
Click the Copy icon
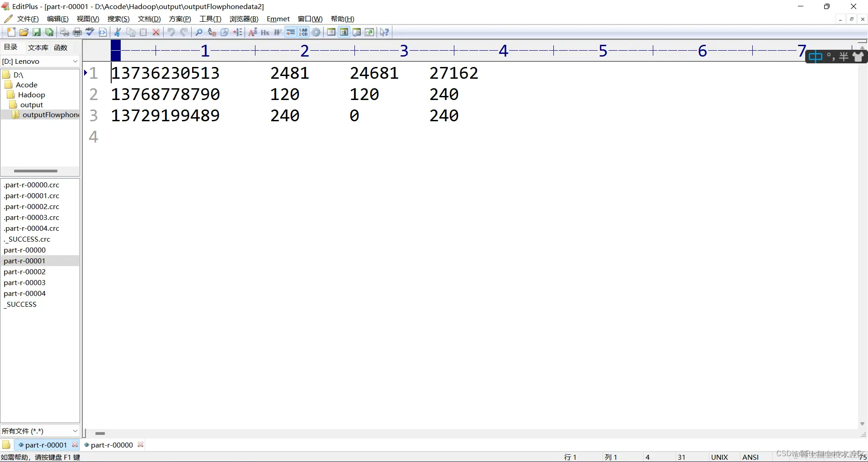click(x=131, y=32)
